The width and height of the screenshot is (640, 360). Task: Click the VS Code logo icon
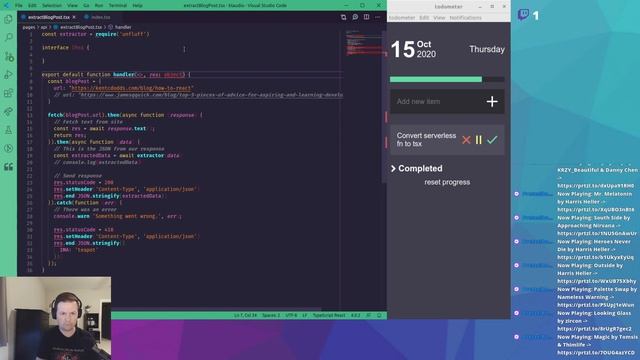pyautogui.click(x=6, y=5)
